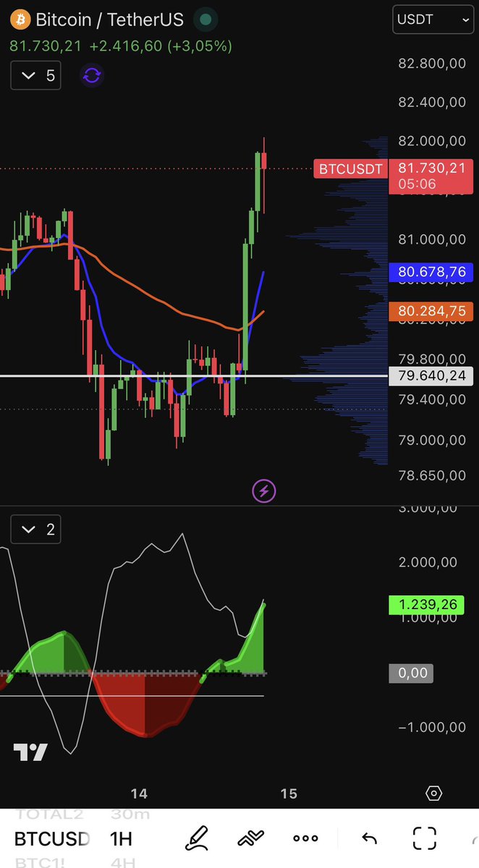
Task: Click the +2.416,60 (+3,05%) change text
Action: (x=161, y=46)
